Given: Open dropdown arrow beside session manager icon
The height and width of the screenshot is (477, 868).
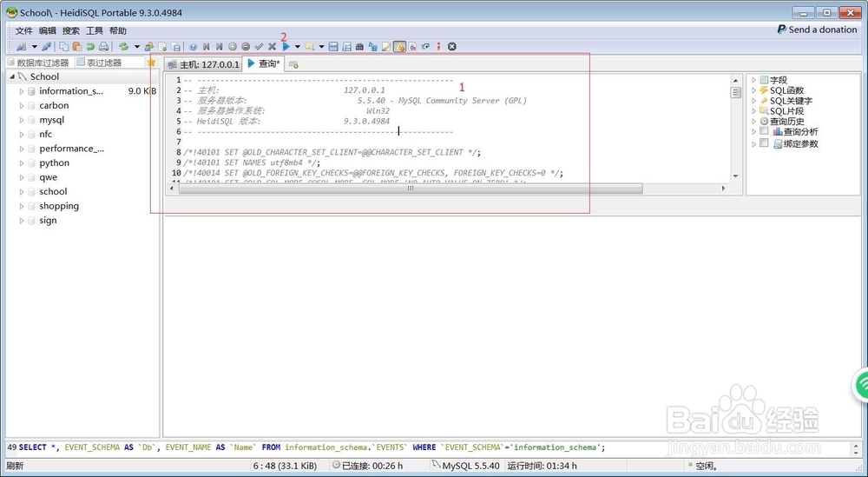Looking at the screenshot, I should point(35,47).
